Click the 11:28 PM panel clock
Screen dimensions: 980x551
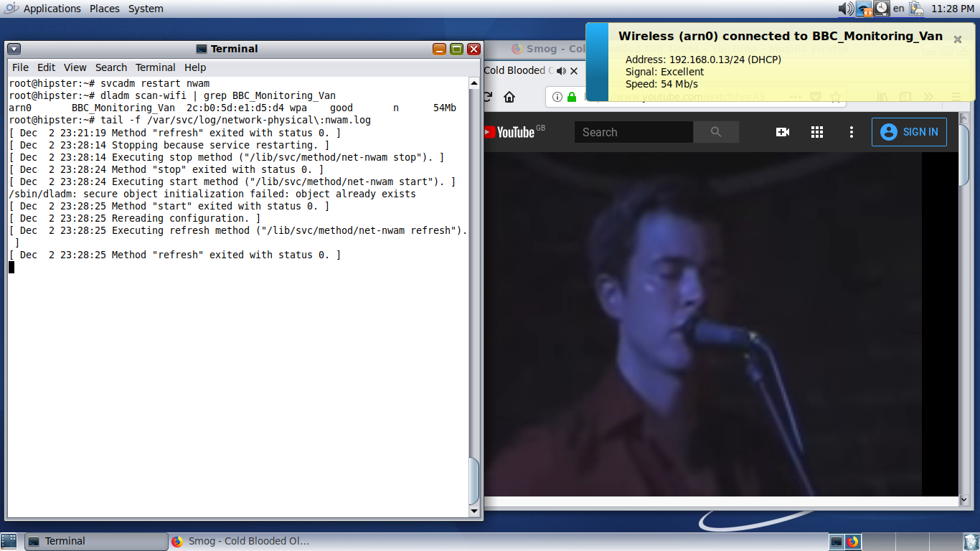[953, 9]
